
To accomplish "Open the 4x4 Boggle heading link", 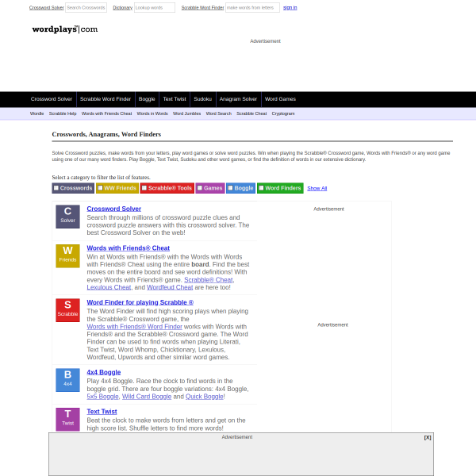I will (x=104, y=372).
